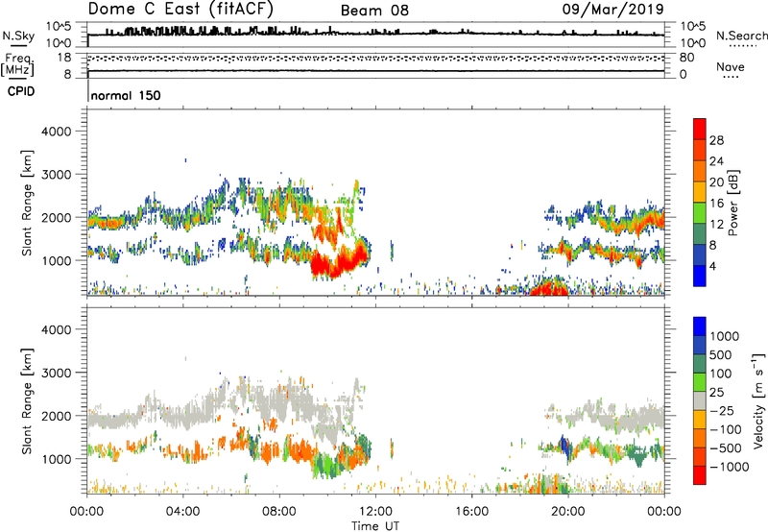Screen dimensions: 768x532
Task: Click the "08:00" time tick label
Action: [279, 512]
